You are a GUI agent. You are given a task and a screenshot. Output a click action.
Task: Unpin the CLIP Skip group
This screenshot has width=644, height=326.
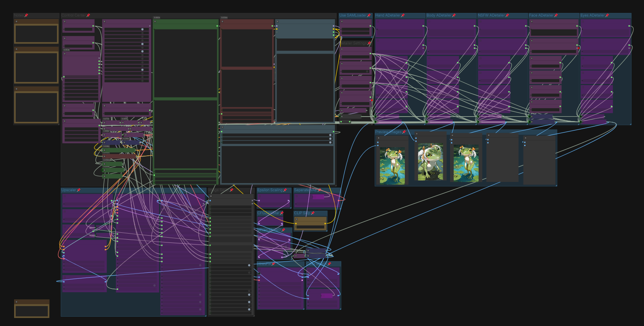(313, 213)
